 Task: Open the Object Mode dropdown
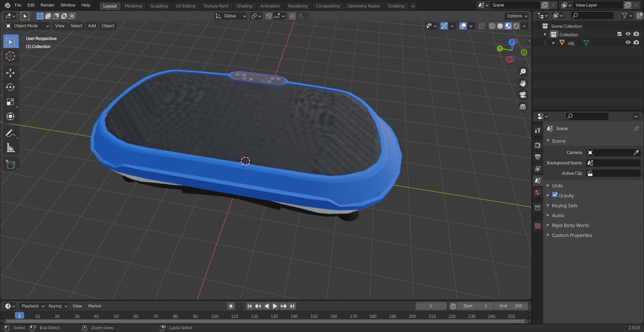pyautogui.click(x=27, y=26)
